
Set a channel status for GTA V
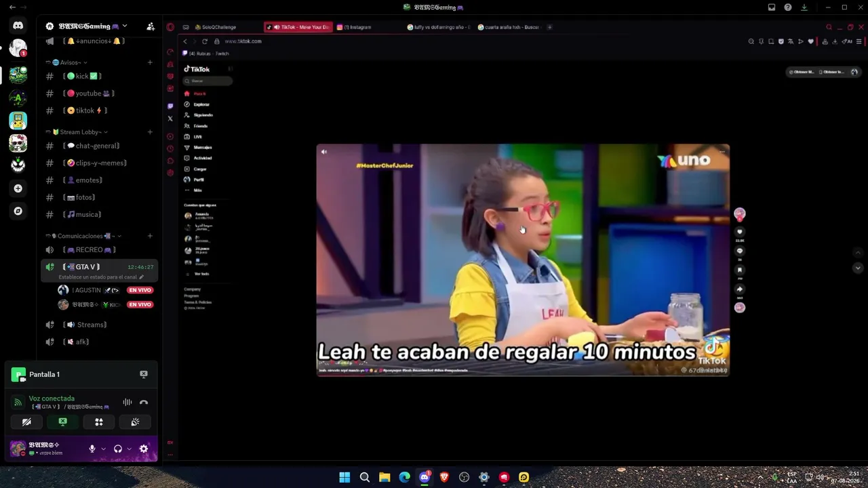[x=101, y=277]
